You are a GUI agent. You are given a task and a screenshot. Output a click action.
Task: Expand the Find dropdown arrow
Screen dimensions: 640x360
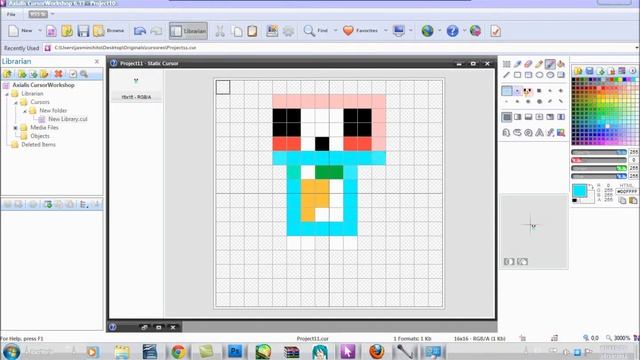click(x=336, y=31)
